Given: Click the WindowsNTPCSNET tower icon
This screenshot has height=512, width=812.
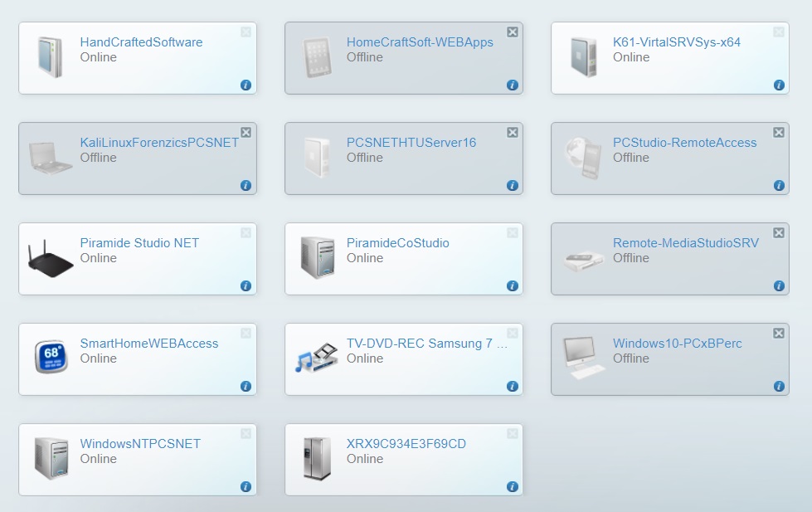Looking at the screenshot, I should click(51, 458).
